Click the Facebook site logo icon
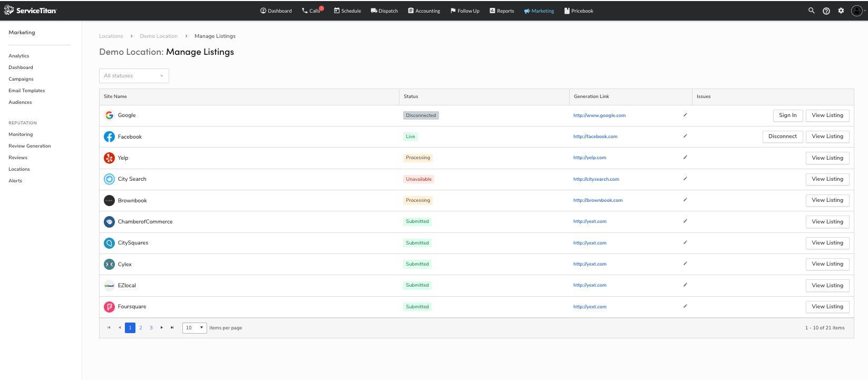The height and width of the screenshot is (380, 868). pyautogui.click(x=109, y=137)
